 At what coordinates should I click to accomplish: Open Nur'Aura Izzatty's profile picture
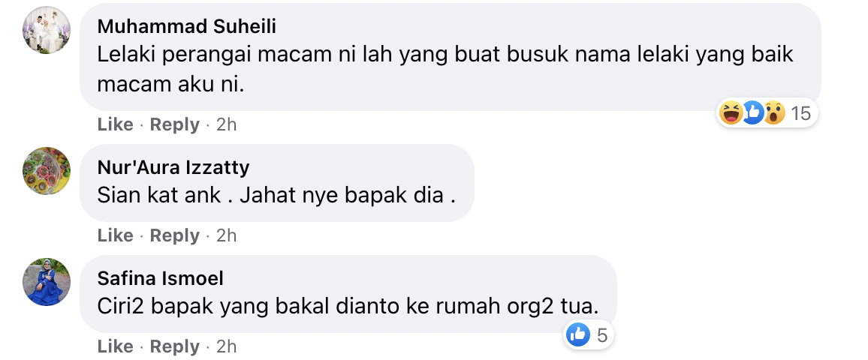pos(47,172)
